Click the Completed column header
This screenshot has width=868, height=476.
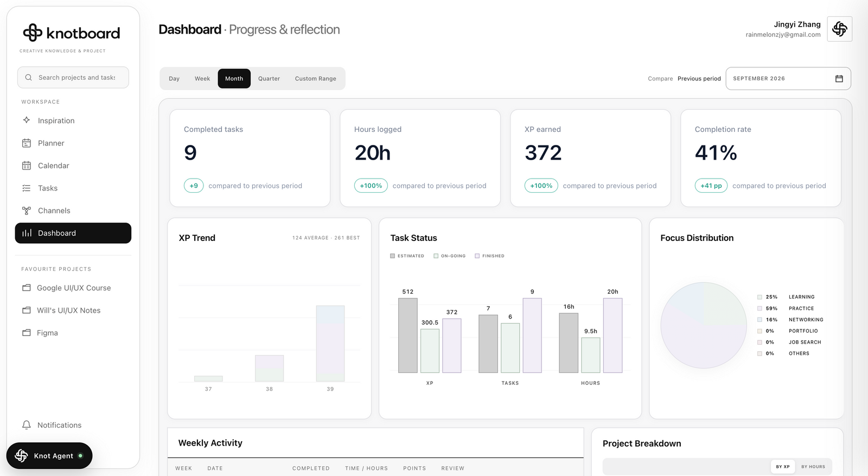(x=311, y=468)
